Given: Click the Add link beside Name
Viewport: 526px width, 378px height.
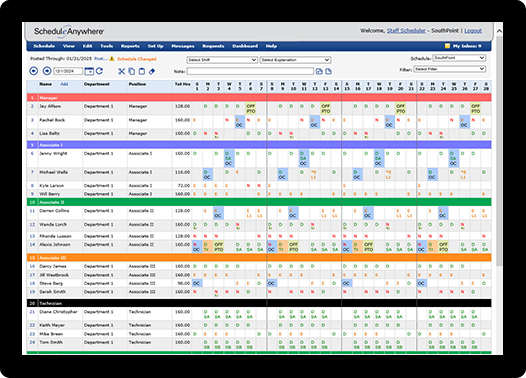Looking at the screenshot, I should coord(64,84).
